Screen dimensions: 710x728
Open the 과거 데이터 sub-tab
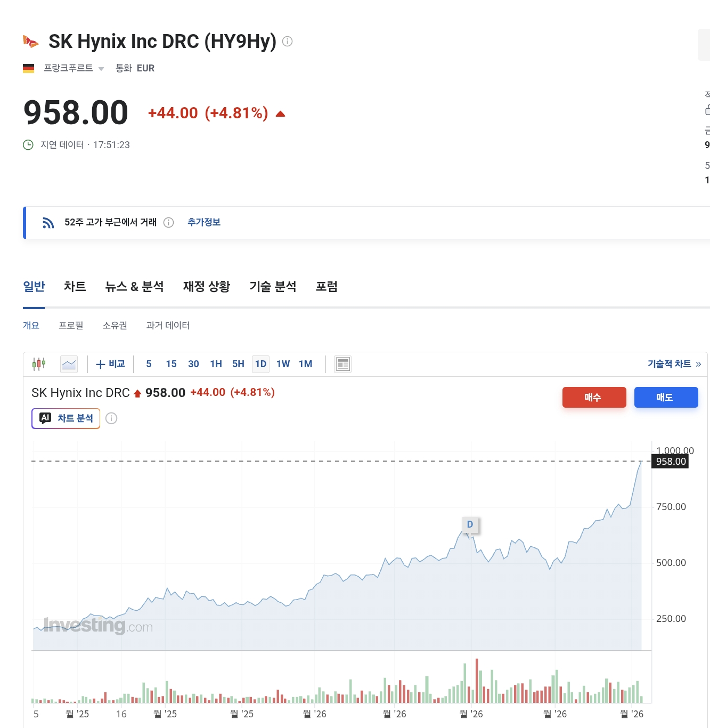[168, 326]
